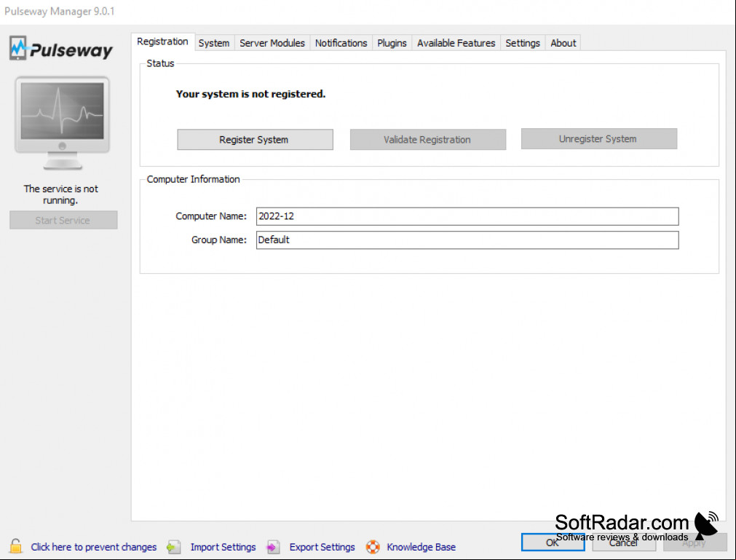Show the About tab
Screen dimensions: 736x560
(563, 43)
